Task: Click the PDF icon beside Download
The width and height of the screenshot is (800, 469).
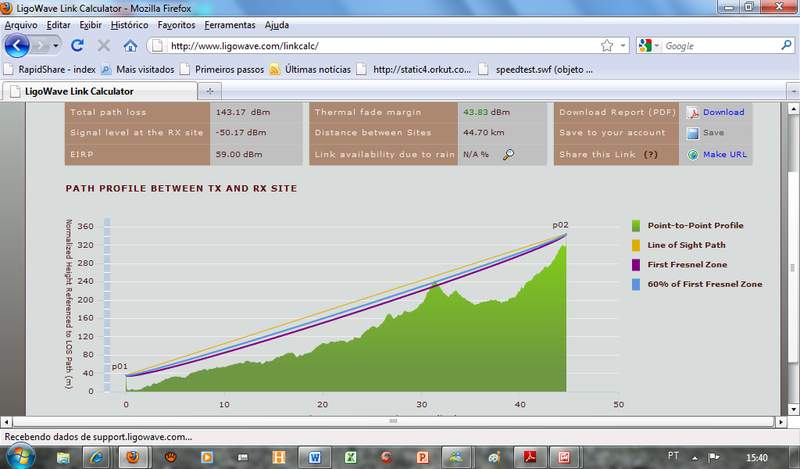Action: [692, 112]
